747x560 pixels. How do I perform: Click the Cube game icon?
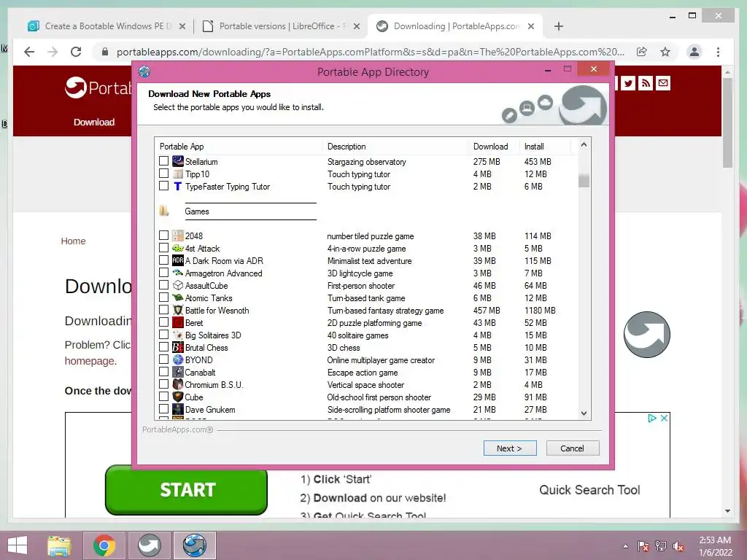[x=178, y=397]
